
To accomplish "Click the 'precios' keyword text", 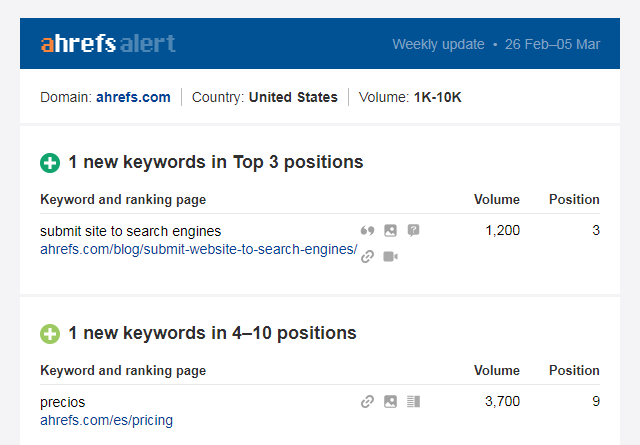I will click(x=62, y=403).
